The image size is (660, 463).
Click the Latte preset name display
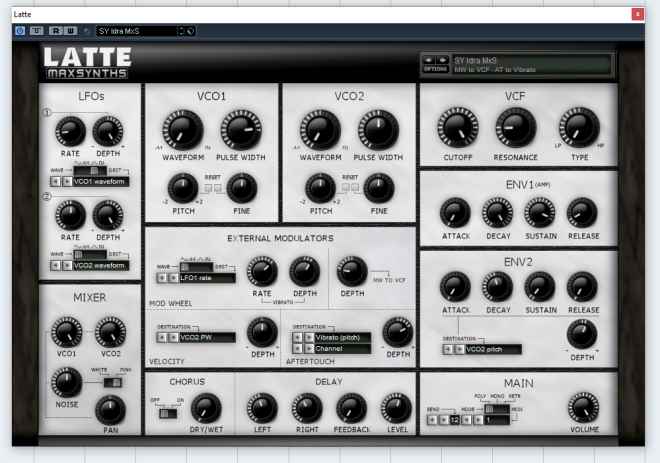click(x=531, y=64)
